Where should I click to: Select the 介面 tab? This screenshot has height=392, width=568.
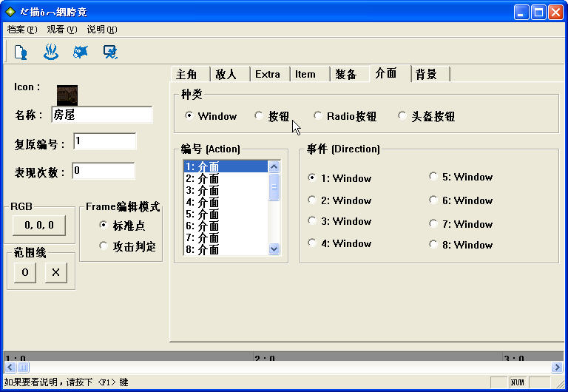coord(390,73)
